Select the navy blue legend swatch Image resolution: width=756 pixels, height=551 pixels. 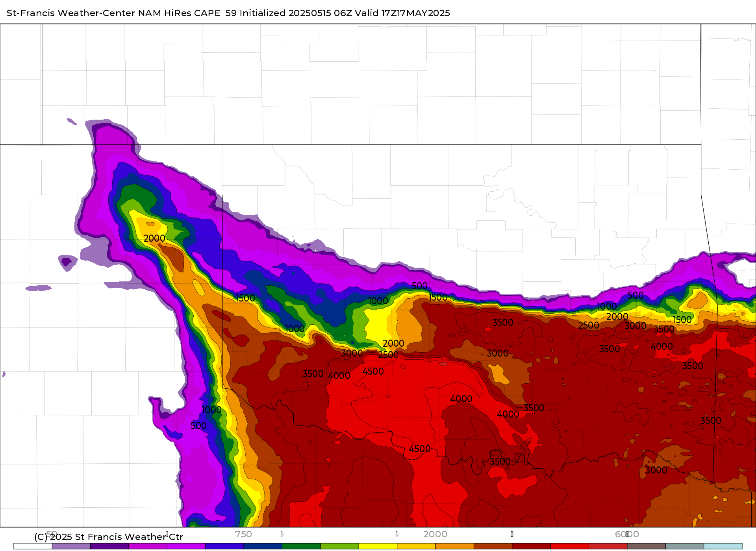pos(263,546)
